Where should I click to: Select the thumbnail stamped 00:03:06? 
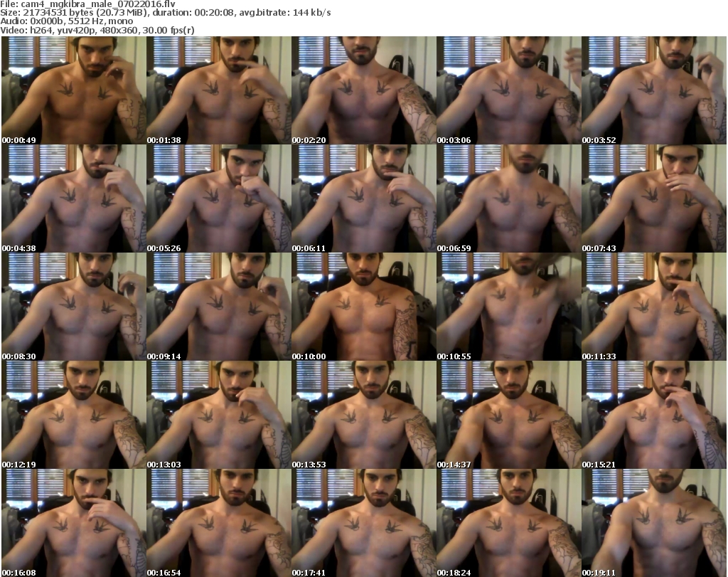(x=509, y=90)
